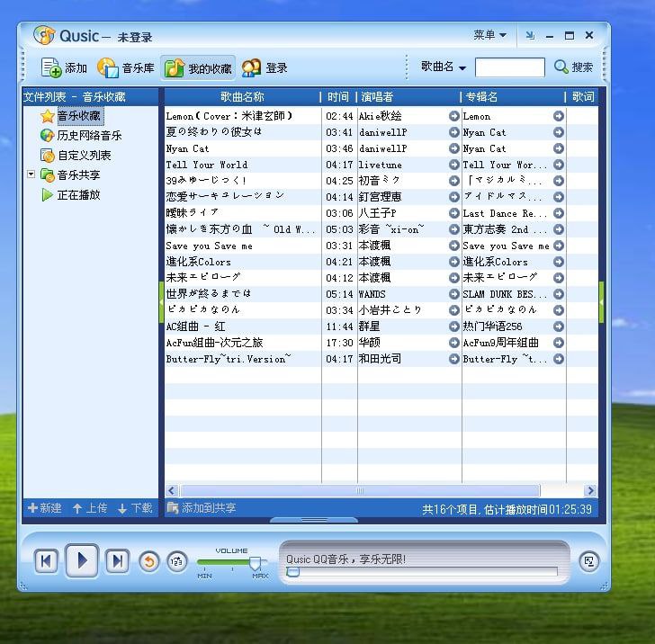Click the playback progress bar
This screenshot has height=644, width=655.
[x=422, y=571]
